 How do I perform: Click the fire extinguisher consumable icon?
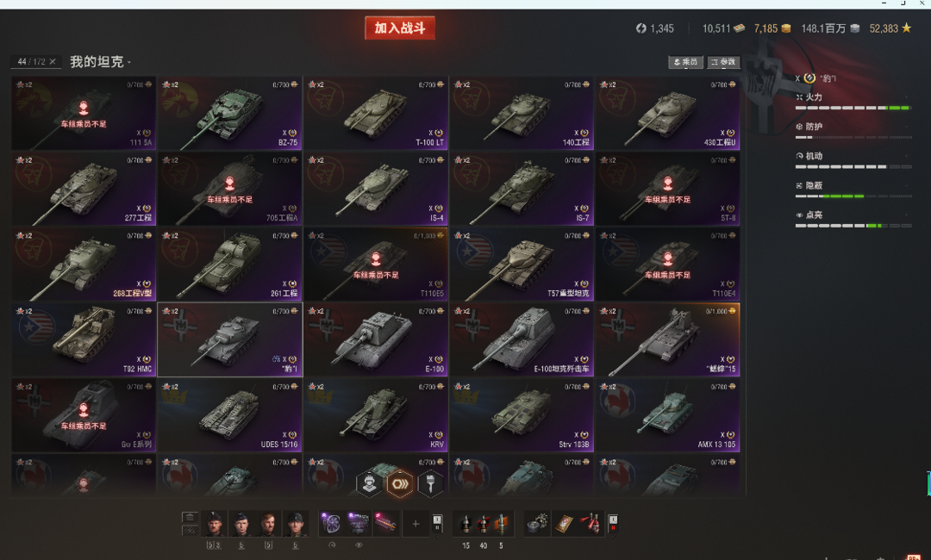tap(590, 524)
